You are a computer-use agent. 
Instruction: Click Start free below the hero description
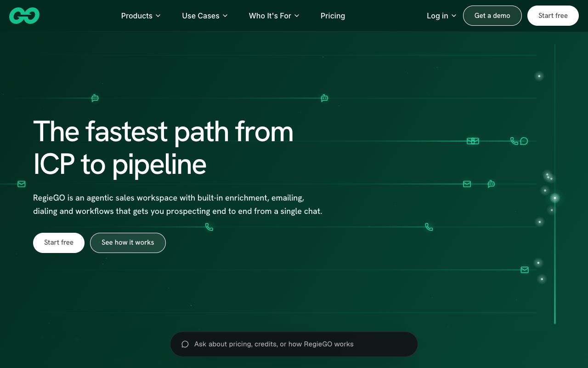(x=59, y=243)
